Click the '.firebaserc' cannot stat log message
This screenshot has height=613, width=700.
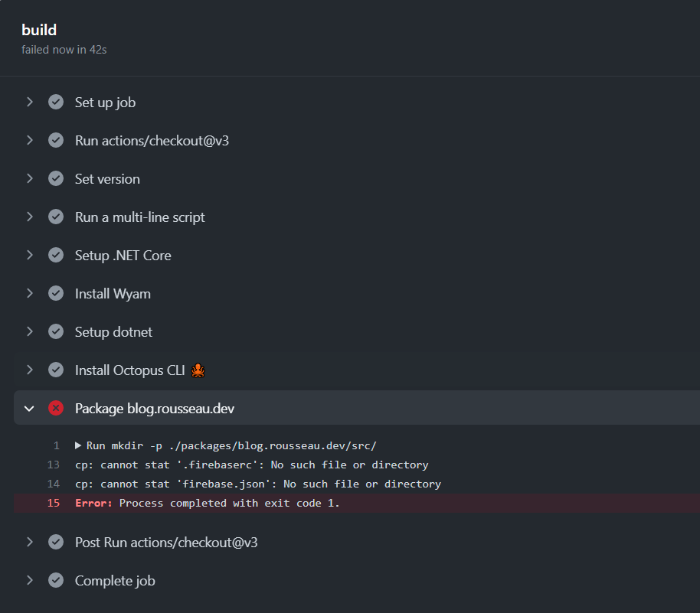point(252,465)
